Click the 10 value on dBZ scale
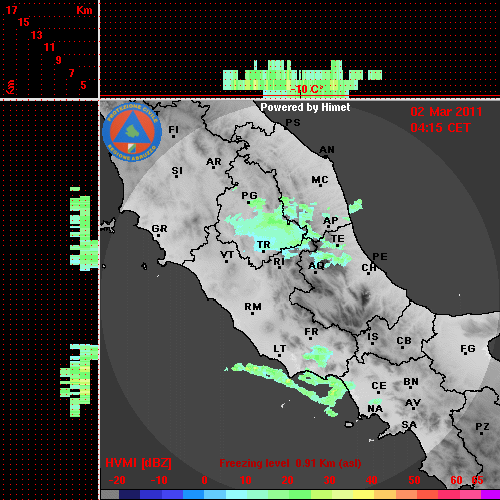 tap(246, 480)
